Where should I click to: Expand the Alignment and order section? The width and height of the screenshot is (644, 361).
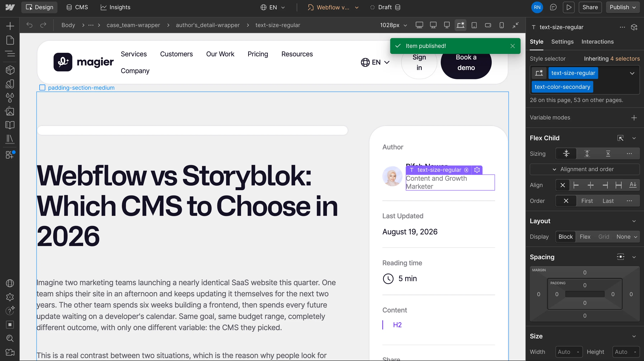(585, 169)
